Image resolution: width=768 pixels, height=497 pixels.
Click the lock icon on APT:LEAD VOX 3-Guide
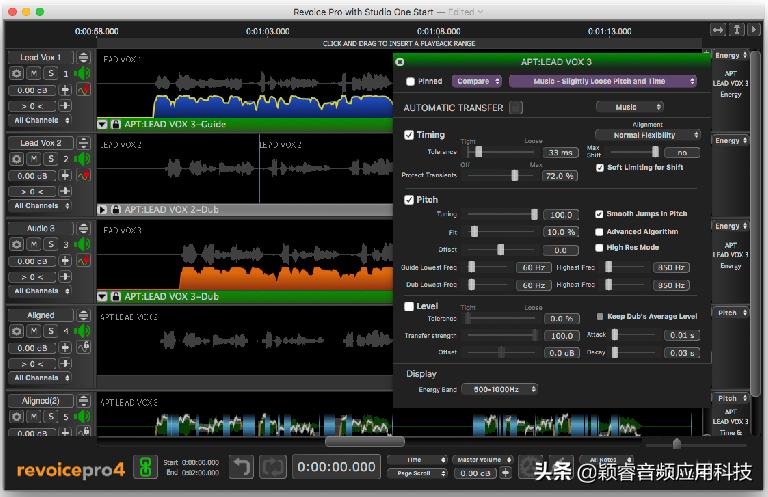click(x=116, y=125)
